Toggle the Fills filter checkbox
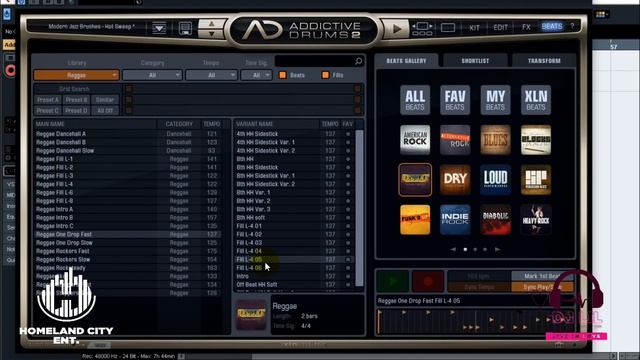This screenshot has width=640, height=360. click(325, 75)
